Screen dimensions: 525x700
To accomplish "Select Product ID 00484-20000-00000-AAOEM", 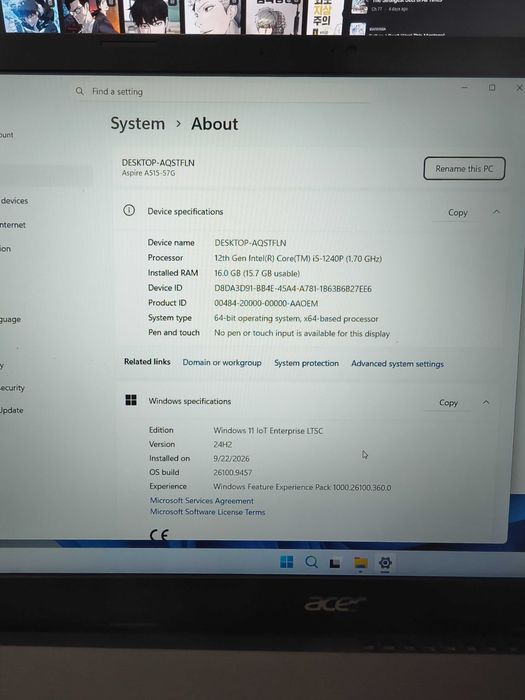I will click(x=266, y=304).
